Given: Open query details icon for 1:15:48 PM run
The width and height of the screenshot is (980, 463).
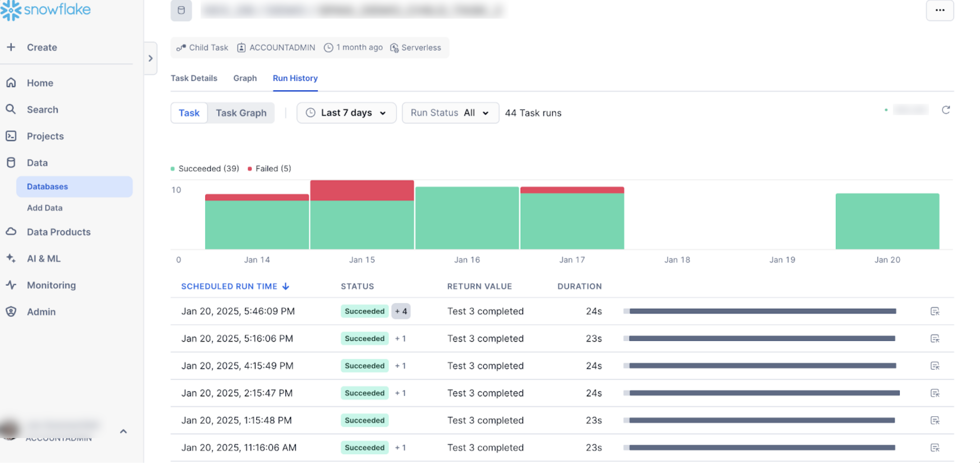Looking at the screenshot, I should tap(934, 420).
